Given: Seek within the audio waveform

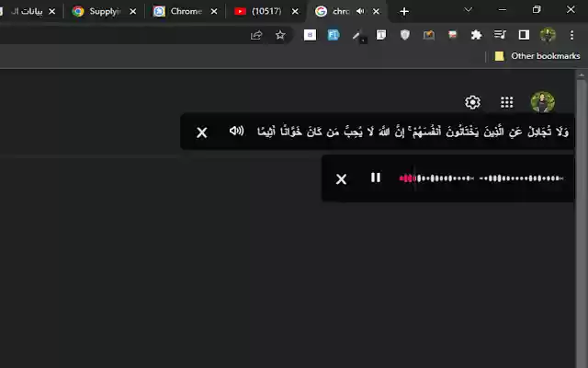Looking at the screenshot, I should point(481,178).
